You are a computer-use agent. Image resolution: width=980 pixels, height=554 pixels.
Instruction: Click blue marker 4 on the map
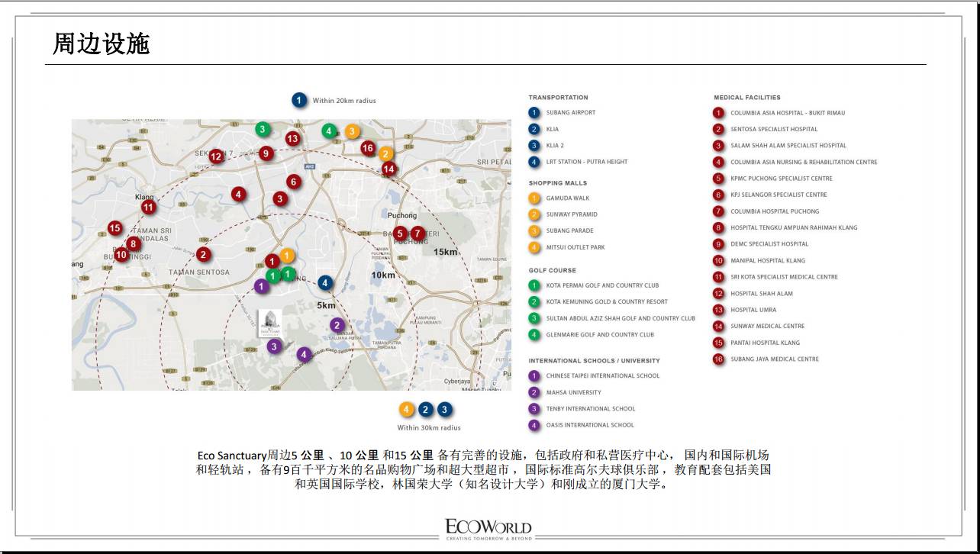(x=325, y=283)
